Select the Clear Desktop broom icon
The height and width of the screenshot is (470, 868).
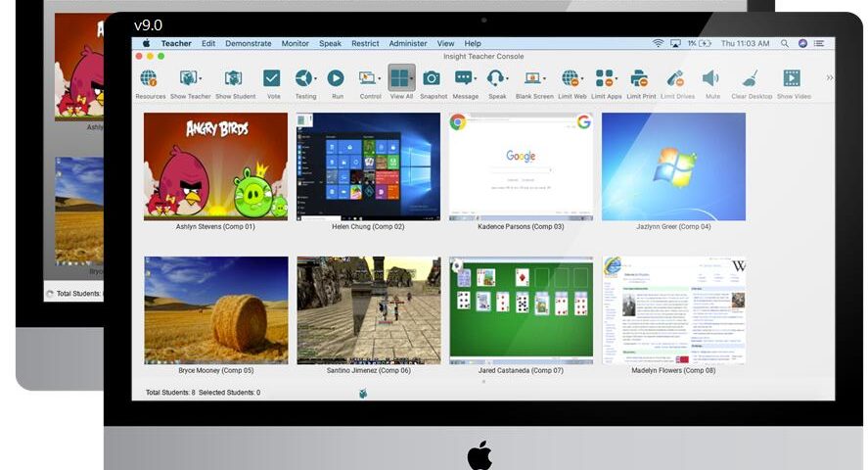pyautogui.click(x=751, y=79)
